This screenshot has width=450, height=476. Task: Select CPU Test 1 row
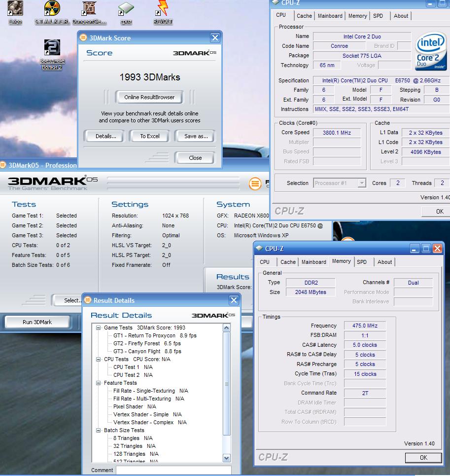click(133, 367)
